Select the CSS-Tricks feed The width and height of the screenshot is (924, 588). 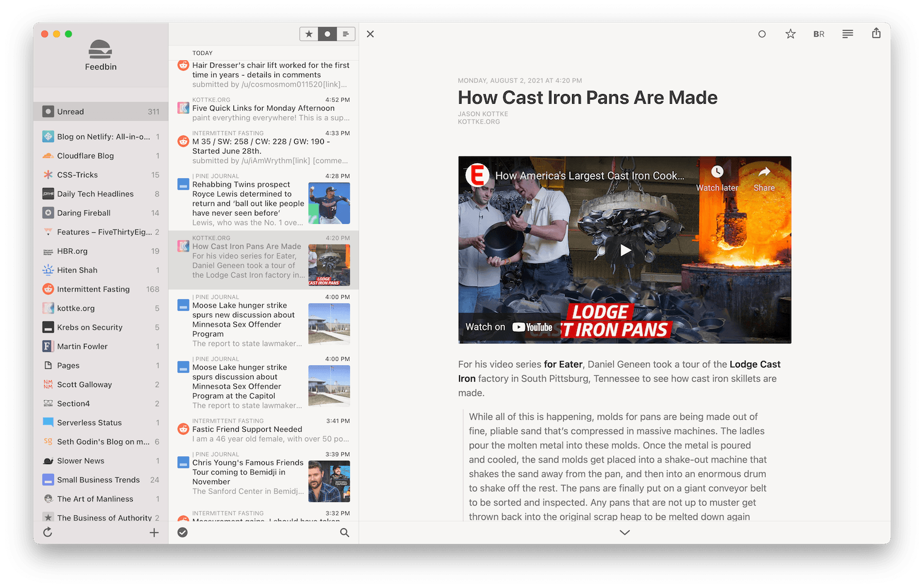pos(101,175)
